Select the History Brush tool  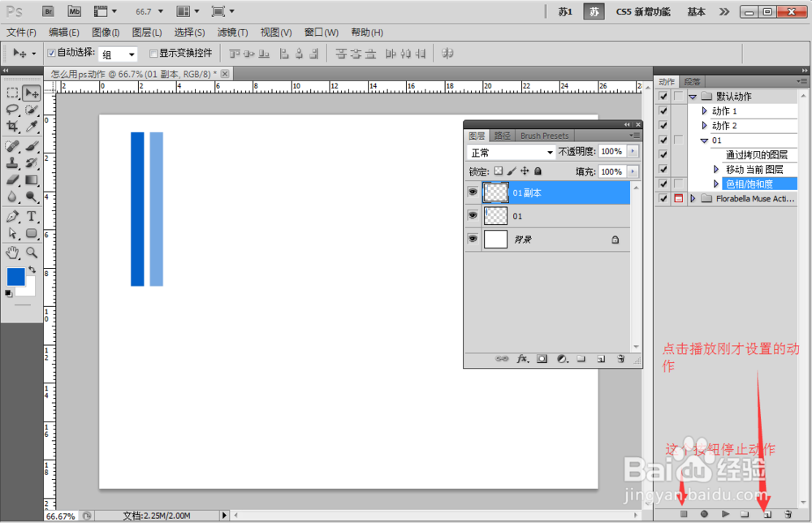[32, 162]
